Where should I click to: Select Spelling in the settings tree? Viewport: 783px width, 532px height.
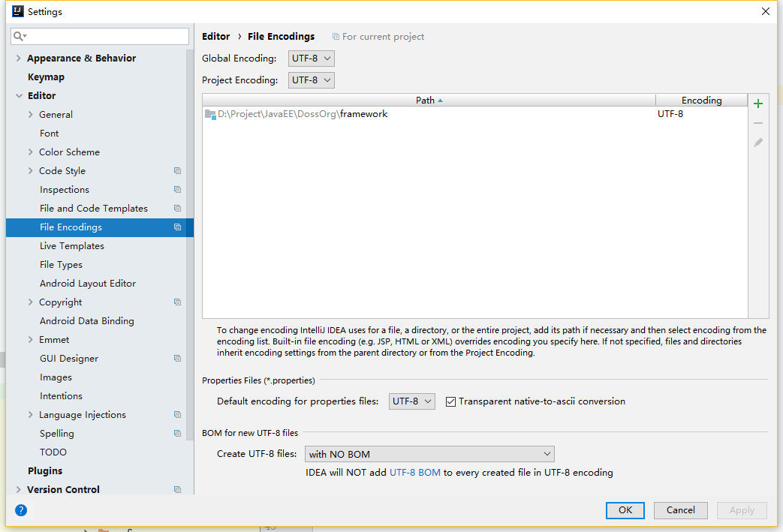coord(56,434)
